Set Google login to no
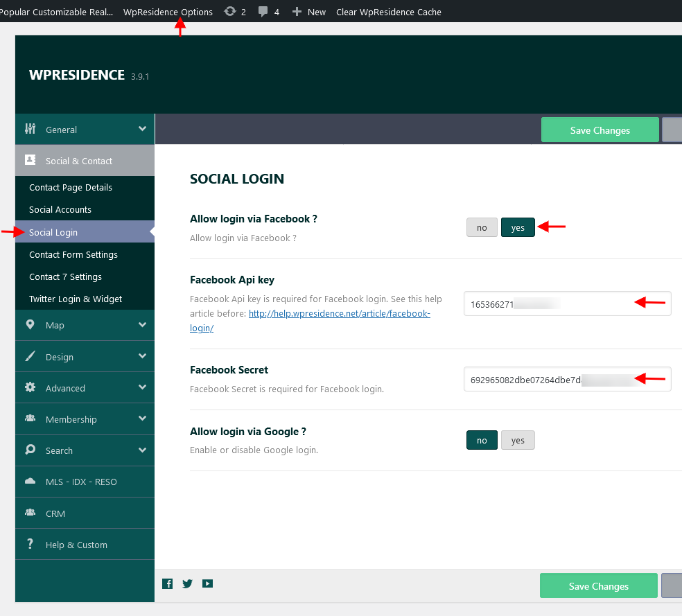682x616 pixels. coord(482,440)
